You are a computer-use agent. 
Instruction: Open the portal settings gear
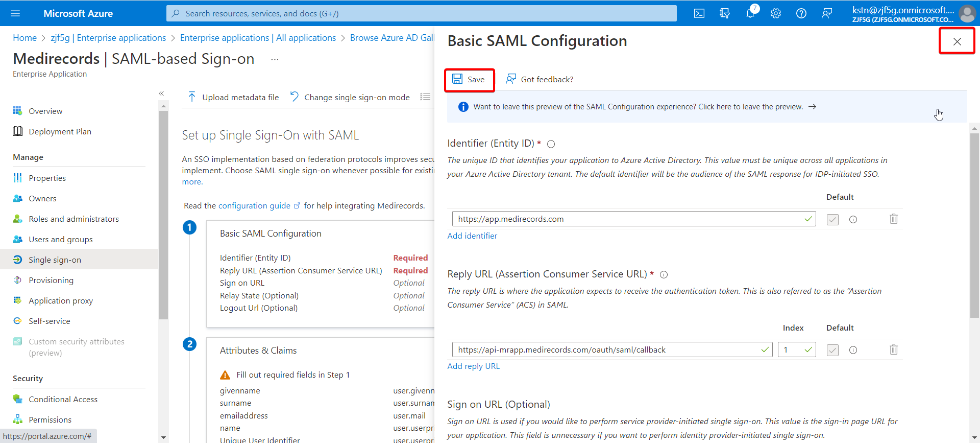[x=776, y=13]
